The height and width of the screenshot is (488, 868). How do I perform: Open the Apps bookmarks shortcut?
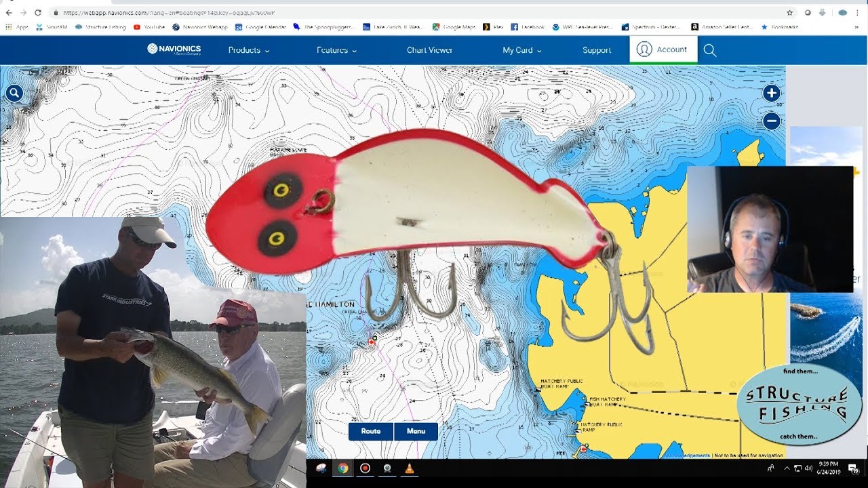pos(17,27)
